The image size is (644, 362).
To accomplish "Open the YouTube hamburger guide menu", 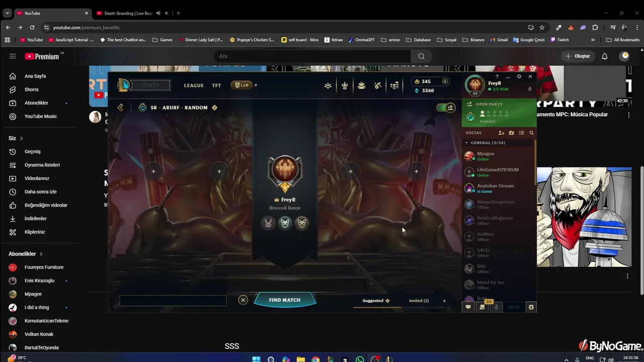I will point(13,56).
